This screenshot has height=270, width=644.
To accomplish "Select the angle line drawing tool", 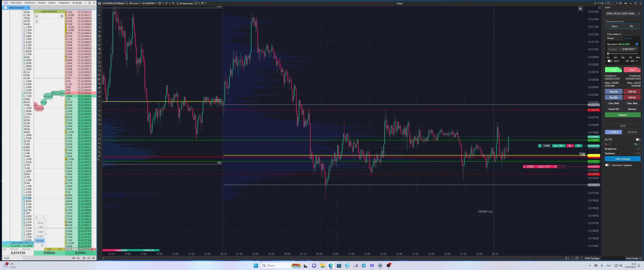I will (x=99, y=14).
